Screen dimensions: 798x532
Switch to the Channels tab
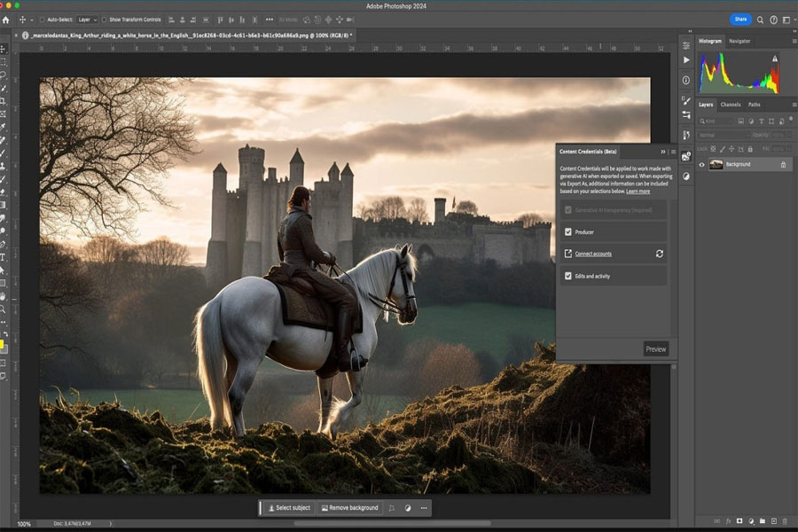tap(731, 105)
